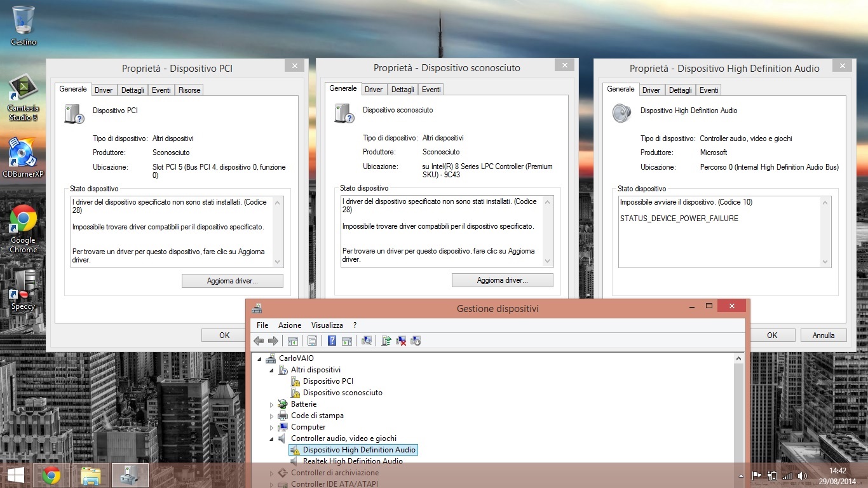Select Realtek High Definition Audio tree entry
This screenshot has width=868, height=488.
(x=353, y=461)
